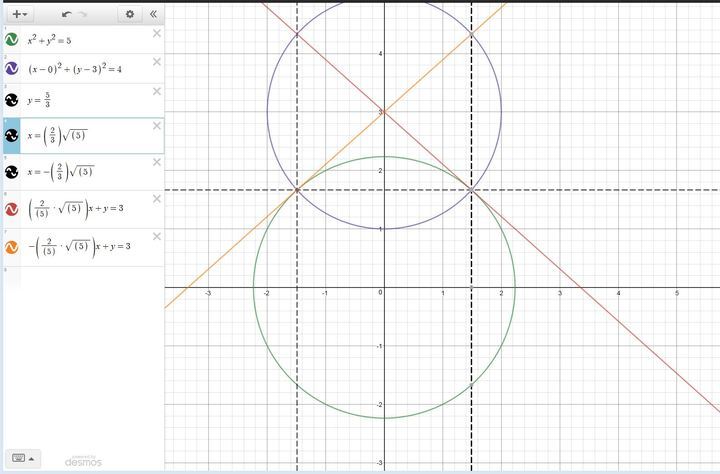This screenshot has width=720, height=474.
Task: Remove the y=5/3 expression with X
Action: point(156,93)
